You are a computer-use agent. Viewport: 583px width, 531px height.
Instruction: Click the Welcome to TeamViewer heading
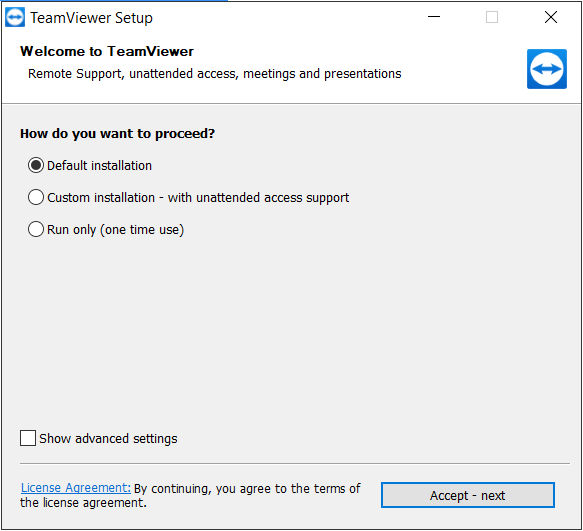[107, 51]
